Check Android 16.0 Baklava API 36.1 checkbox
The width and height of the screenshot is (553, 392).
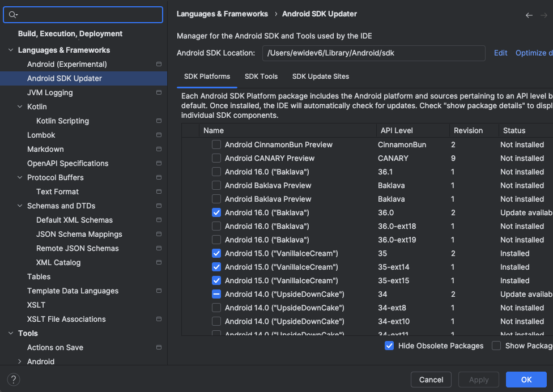(216, 172)
